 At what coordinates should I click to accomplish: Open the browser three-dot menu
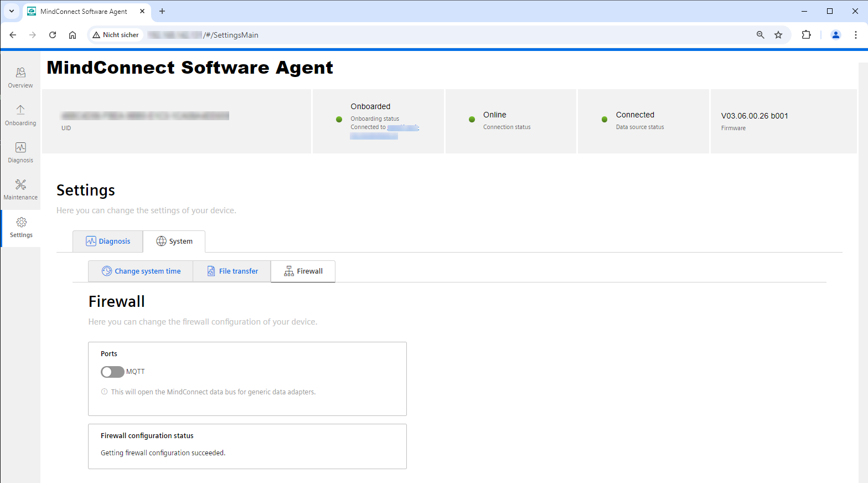point(856,35)
